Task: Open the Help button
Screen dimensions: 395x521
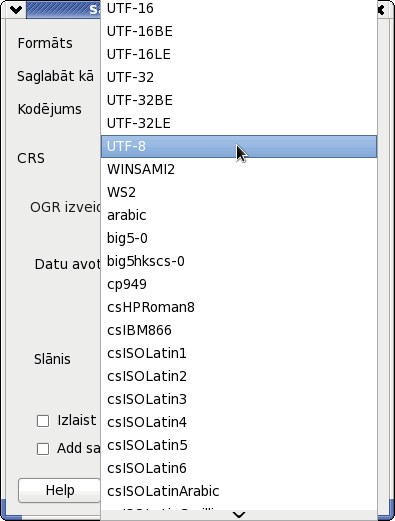Action: click(x=59, y=490)
